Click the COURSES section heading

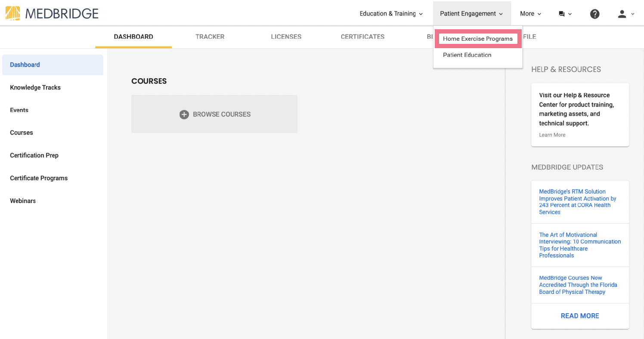(149, 81)
